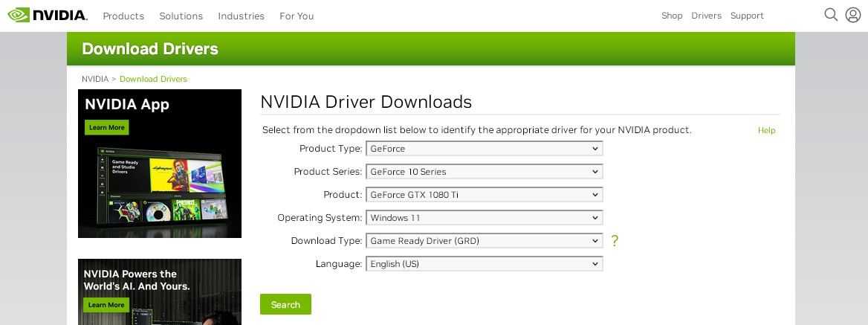Click Learn More on NVIDIA Powers AI banner
868x325 pixels.
[106, 305]
